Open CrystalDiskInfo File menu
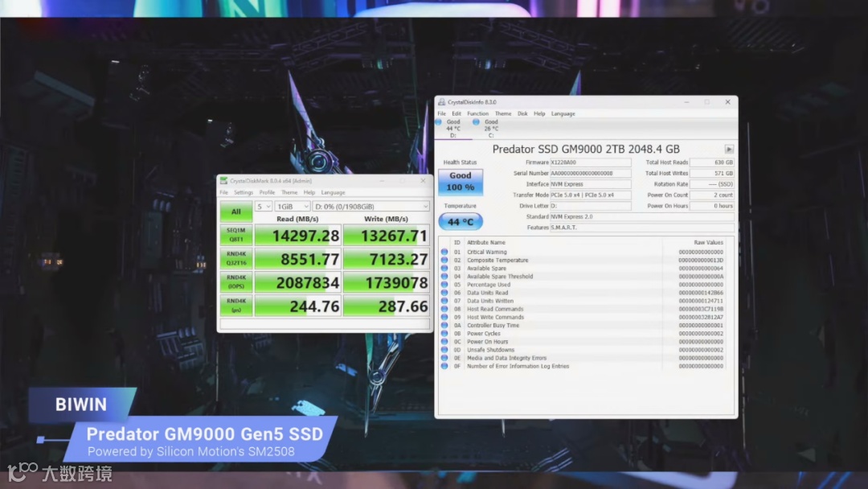 pos(442,113)
